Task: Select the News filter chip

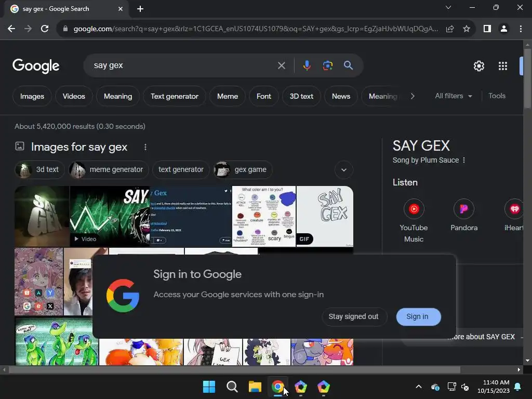Action: click(x=341, y=96)
